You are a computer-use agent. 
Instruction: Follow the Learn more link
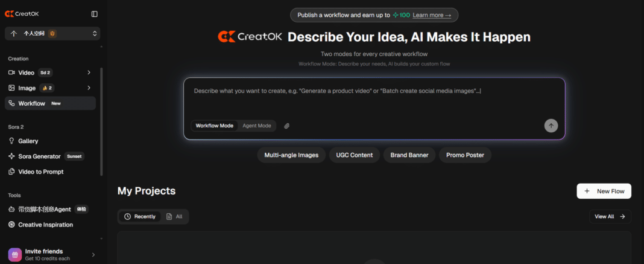tap(431, 15)
